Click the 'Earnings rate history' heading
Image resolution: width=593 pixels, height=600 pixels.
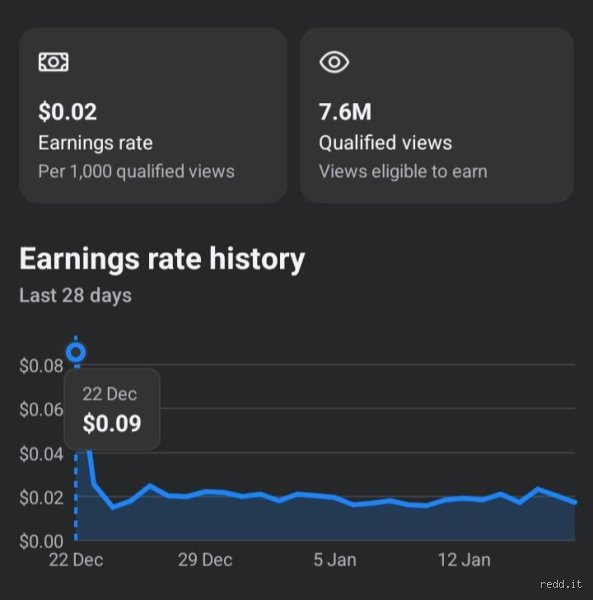162,259
